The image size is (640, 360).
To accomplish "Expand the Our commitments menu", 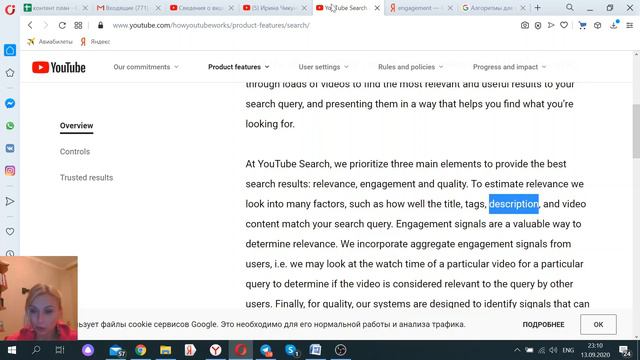I will [146, 67].
